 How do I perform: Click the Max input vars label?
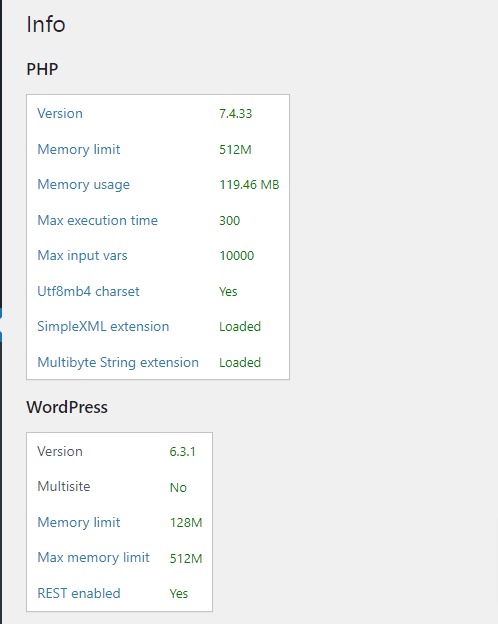[x=82, y=255]
